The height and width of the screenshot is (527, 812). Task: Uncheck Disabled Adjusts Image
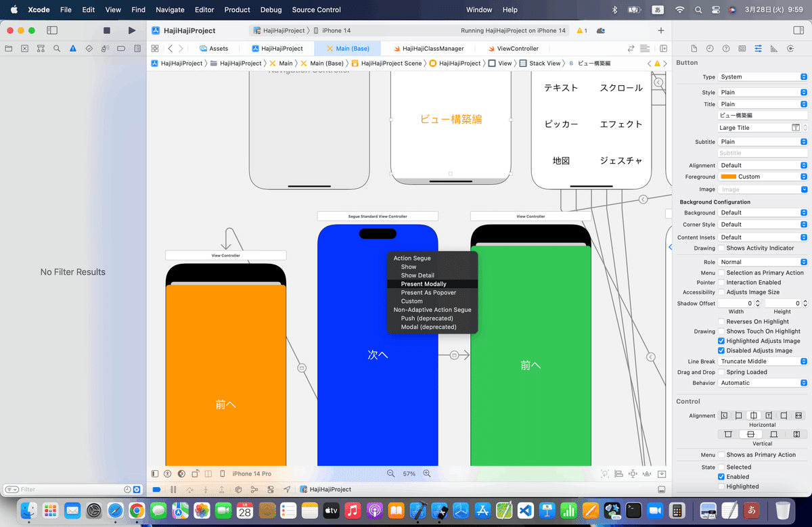click(x=721, y=350)
